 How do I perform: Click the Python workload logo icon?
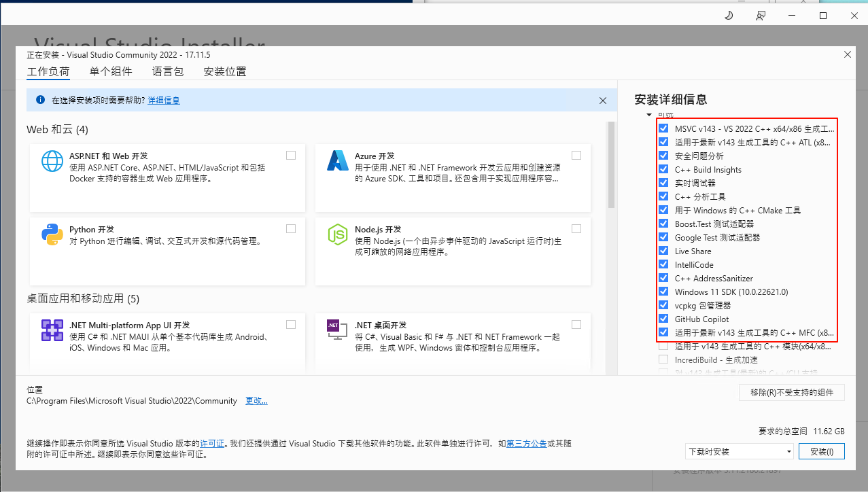[x=52, y=234]
